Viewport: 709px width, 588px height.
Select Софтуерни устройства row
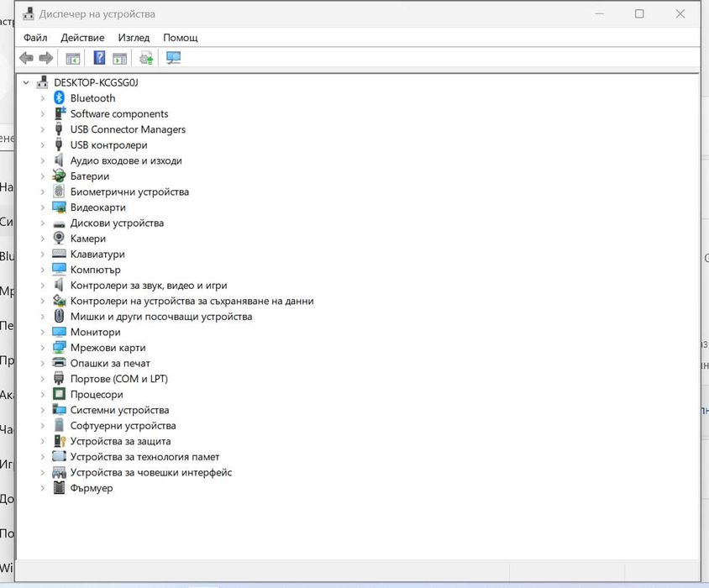click(x=123, y=426)
